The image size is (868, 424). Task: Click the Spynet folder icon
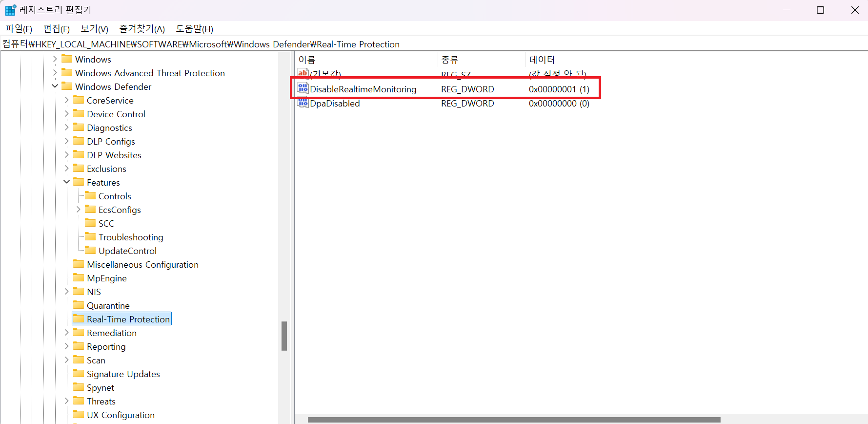[79, 387]
